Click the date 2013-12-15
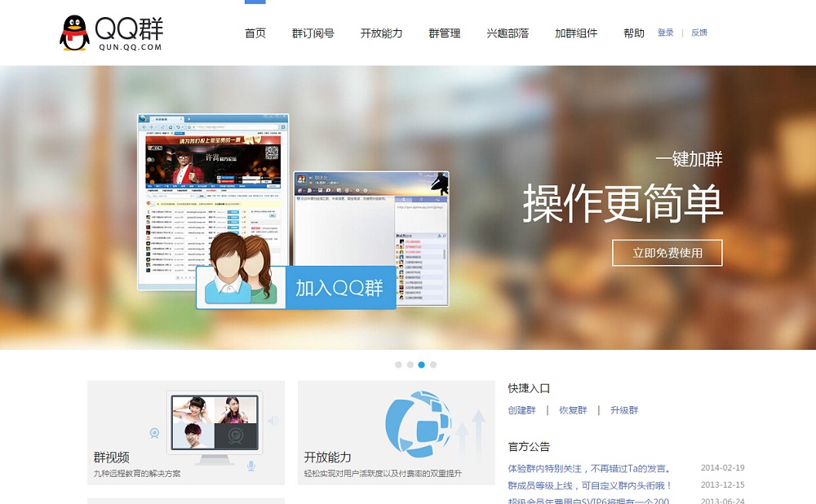 coord(722,484)
